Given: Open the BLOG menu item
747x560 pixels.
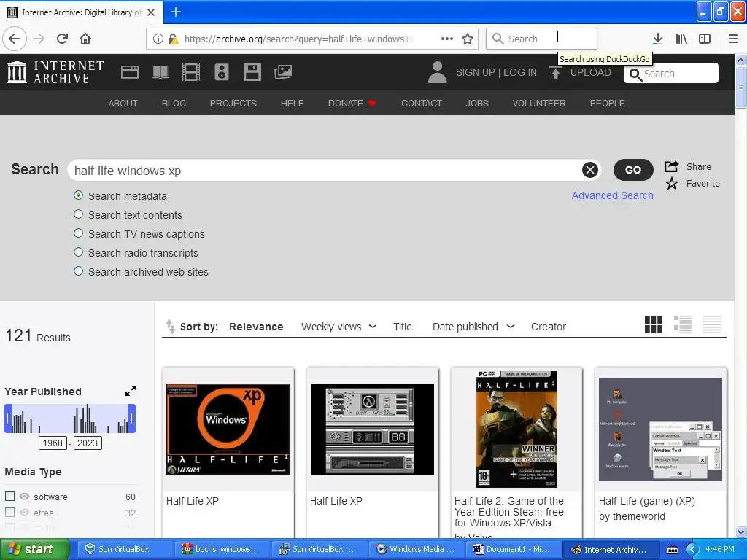Looking at the screenshot, I should click(x=174, y=104).
